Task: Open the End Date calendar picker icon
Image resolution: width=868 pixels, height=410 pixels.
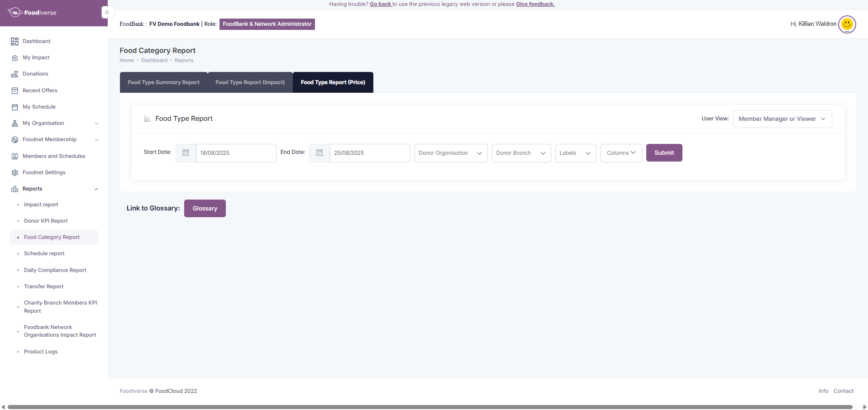Action: click(x=320, y=153)
